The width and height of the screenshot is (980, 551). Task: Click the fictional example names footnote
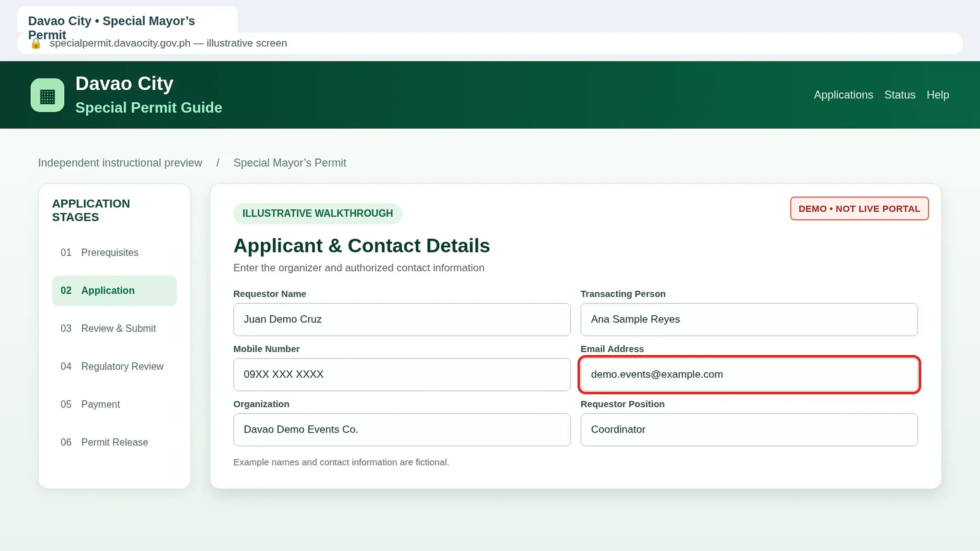(341, 462)
